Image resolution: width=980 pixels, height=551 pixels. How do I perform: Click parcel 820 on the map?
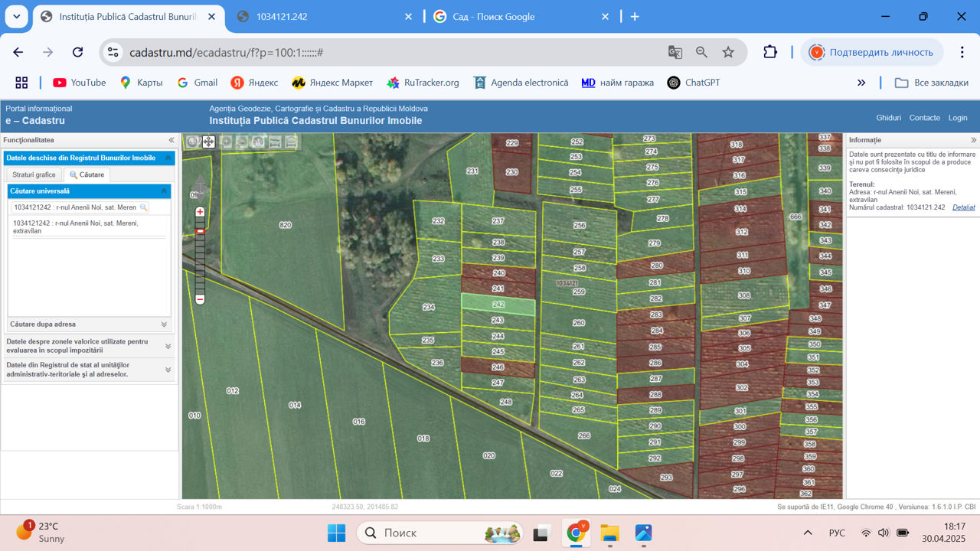[x=286, y=225]
